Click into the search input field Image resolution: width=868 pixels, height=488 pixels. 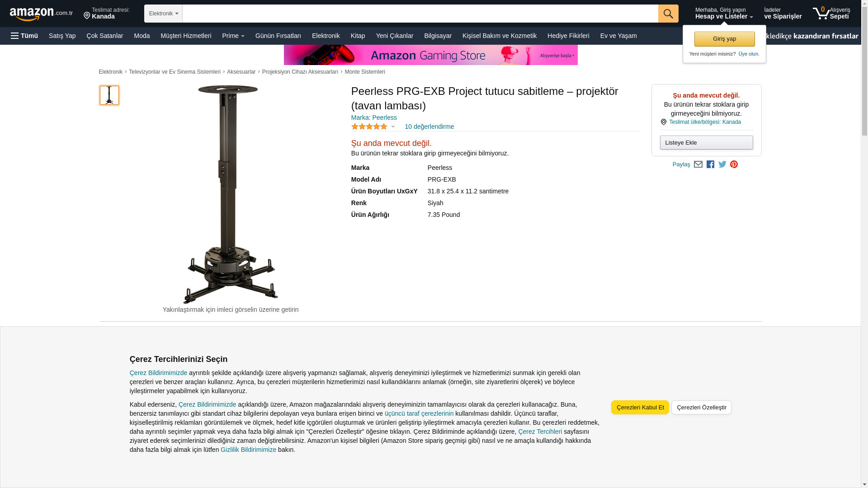tap(420, 14)
